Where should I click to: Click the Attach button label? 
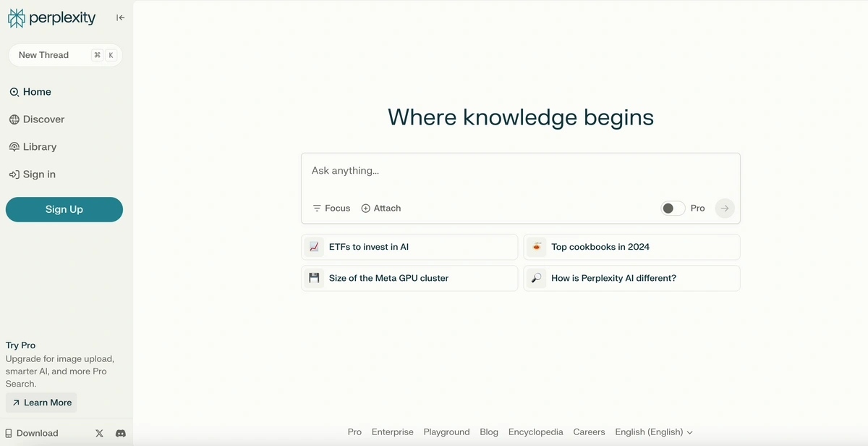pos(388,209)
